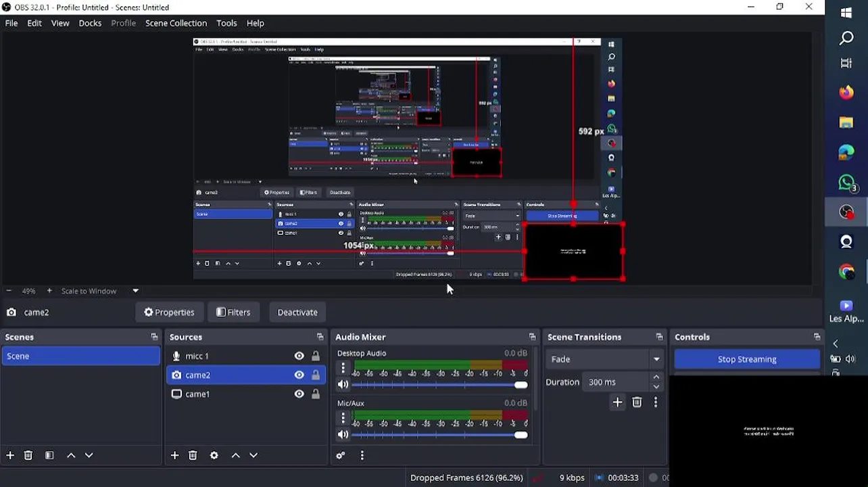
Task: Open Desktop Audio three-dot options
Action: (343, 368)
